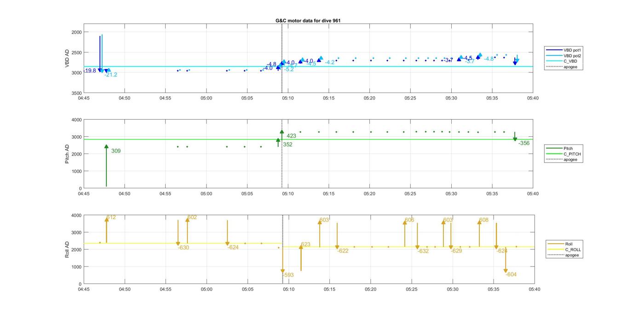Click the "05:40" tick under the Roll plot
644x319 pixels.
coord(534,289)
